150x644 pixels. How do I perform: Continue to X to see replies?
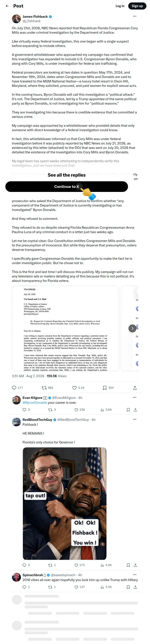tap(66, 187)
